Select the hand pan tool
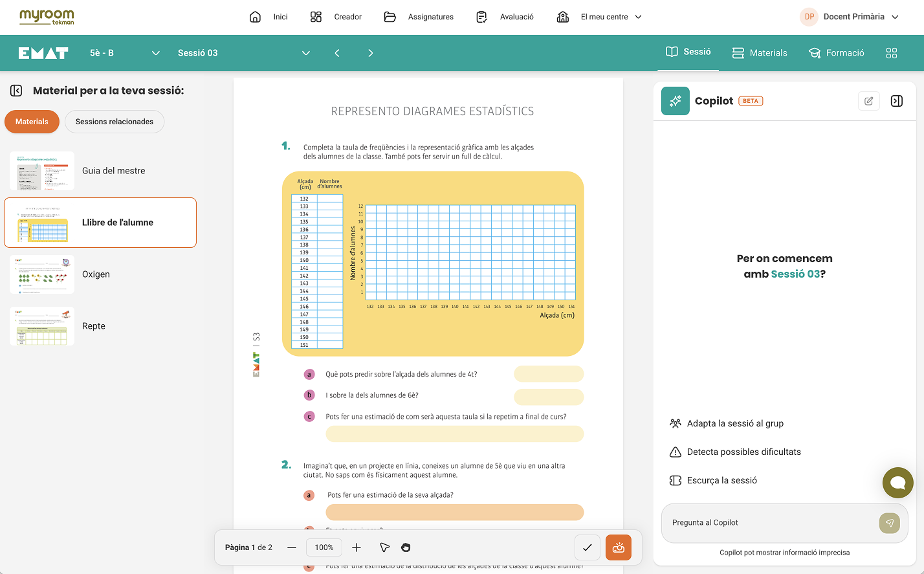The width and height of the screenshot is (924, 574). tap(406, 547)
